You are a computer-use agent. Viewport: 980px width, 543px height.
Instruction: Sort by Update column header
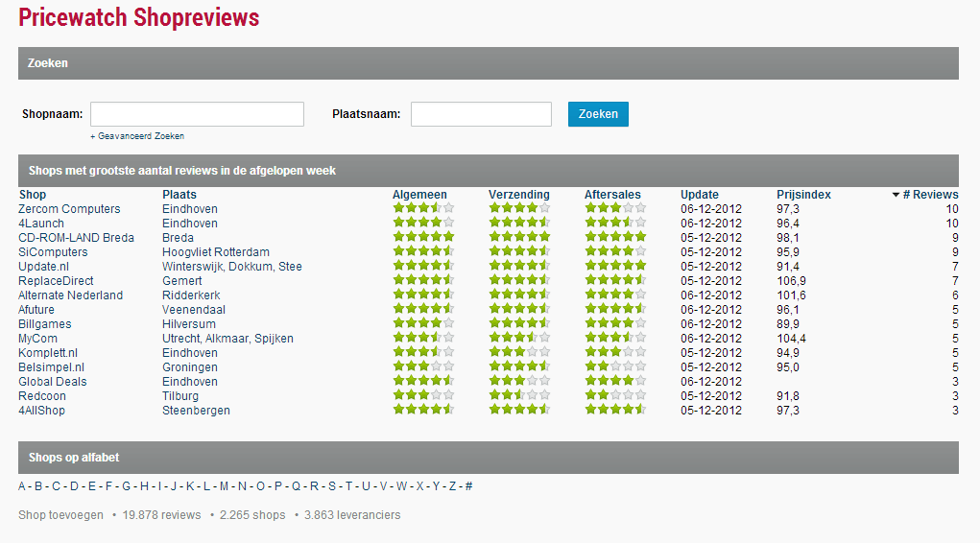[x=700, y=195]
